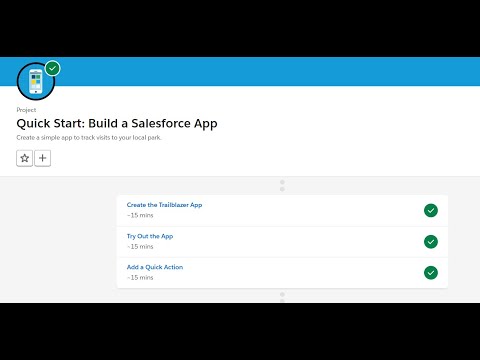
Task: Click ~15 mins under Add a Quick Action
Action: coord(140,278)
